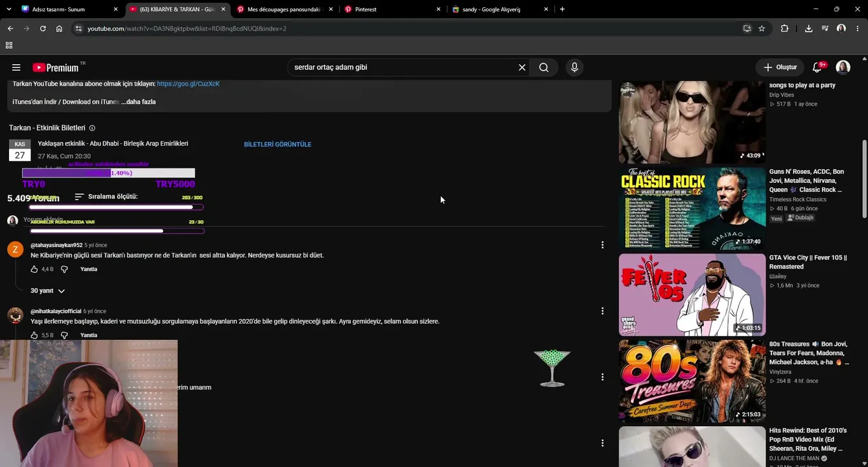The height and width of the screenshot is (467, 868).
Task: Open @tahayasinaykan952 commenter avatar
Action: point(16,250)
